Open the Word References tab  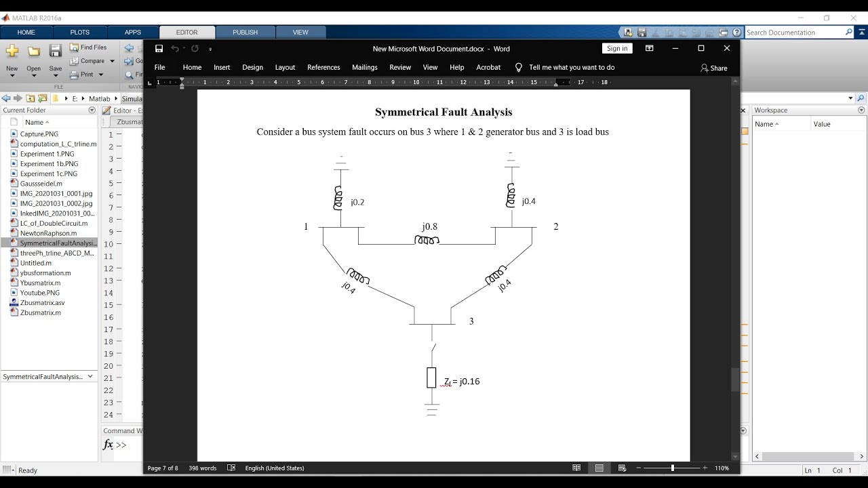tap(323, 68)
